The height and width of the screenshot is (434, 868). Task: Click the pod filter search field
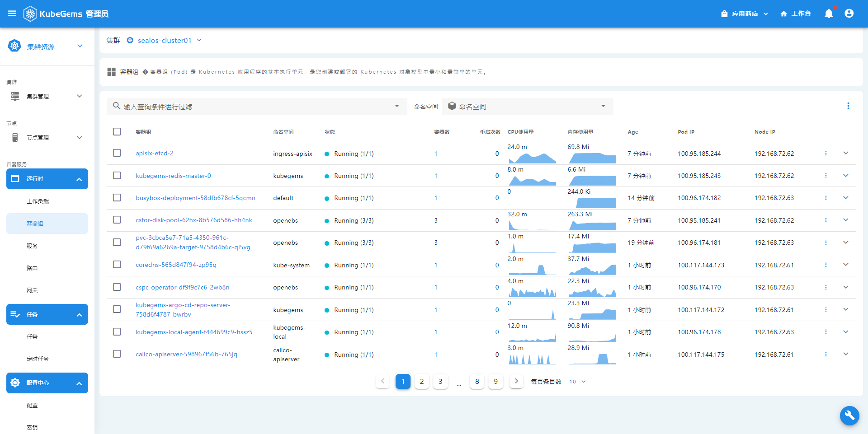[257, 107]
